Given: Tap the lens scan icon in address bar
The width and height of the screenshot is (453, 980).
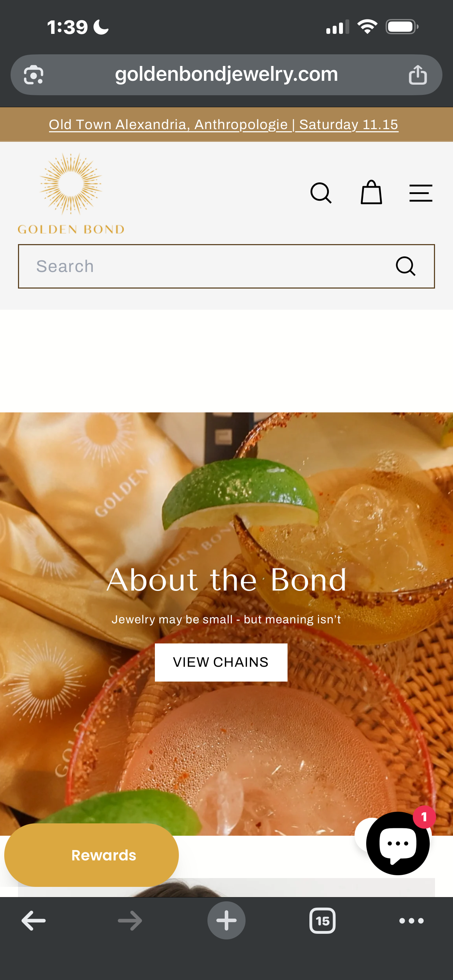Looking at the screenshot, I should (x=34, y=74).
